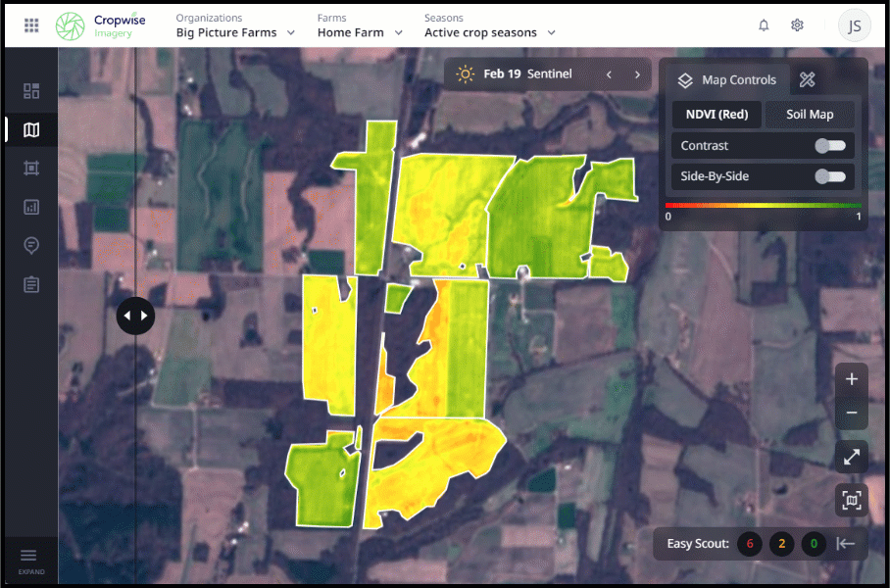Open the chart reports sidebar icon

click(x=31, y=207)
